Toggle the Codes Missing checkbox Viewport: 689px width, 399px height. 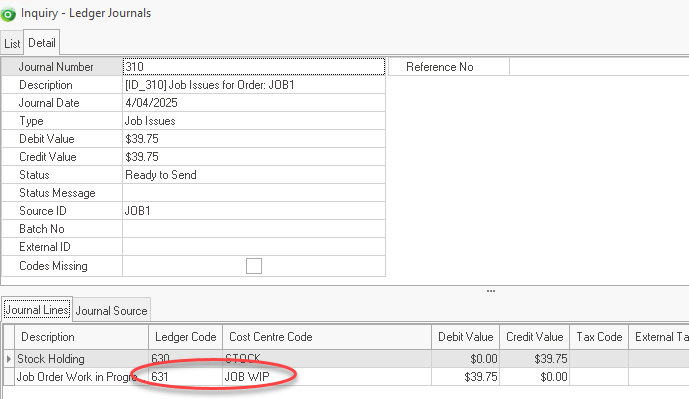point(254,266)
